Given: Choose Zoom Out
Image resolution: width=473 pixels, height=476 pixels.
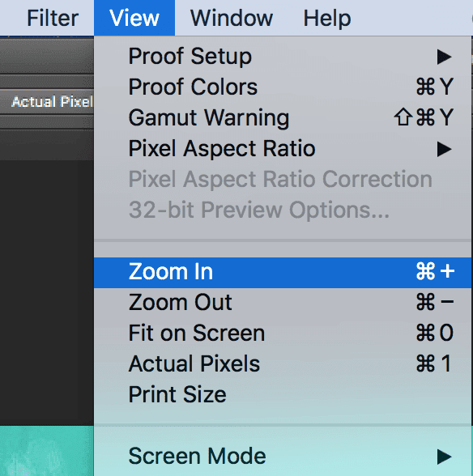Looking at the screenshot, I should (x=283, y=303).
